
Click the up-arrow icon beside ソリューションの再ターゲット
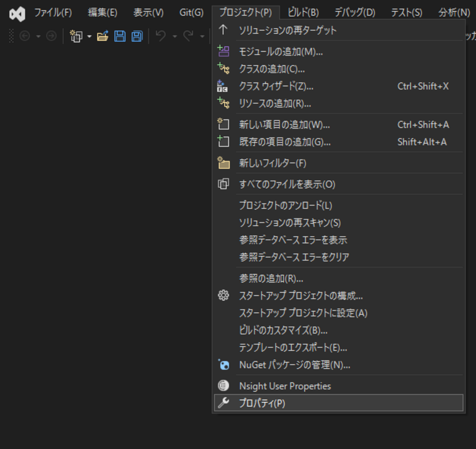(223, 30)
